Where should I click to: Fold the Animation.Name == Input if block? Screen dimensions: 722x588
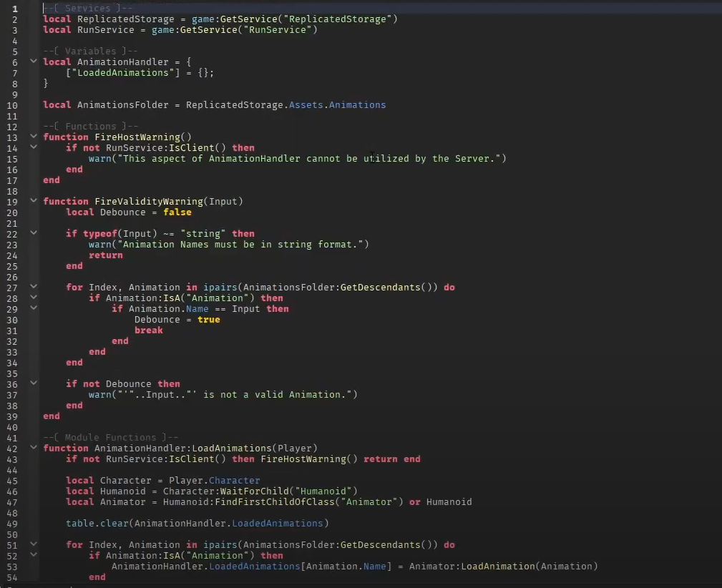click(x=33, y=308)
